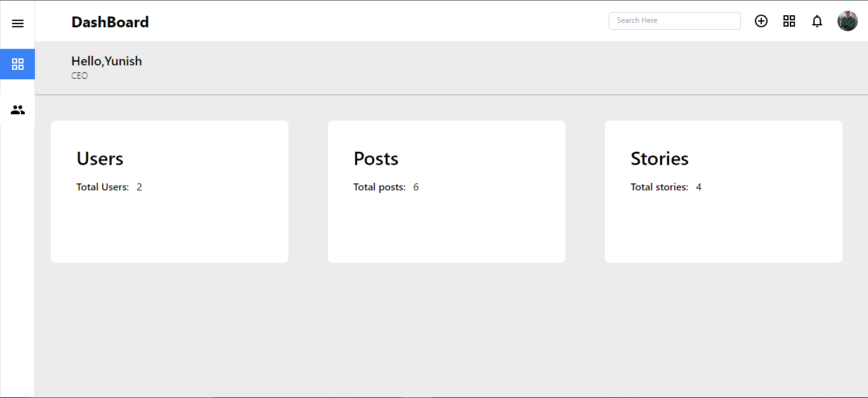Click the Users card heading
This screenshot has height=398, width=868.
[x=100, y=159]
